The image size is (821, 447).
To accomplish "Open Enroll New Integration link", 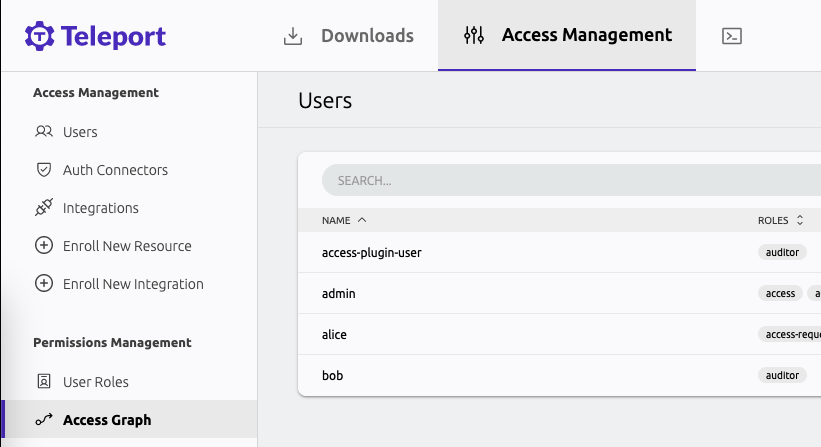I will click(x=132, y=284).
